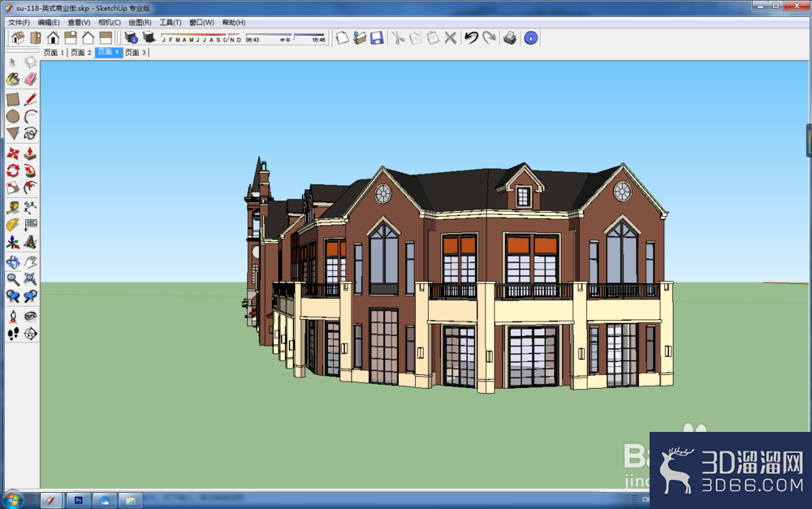
Task: Choose the Rectangle drawing tool
Action: (x=13, y=99)
